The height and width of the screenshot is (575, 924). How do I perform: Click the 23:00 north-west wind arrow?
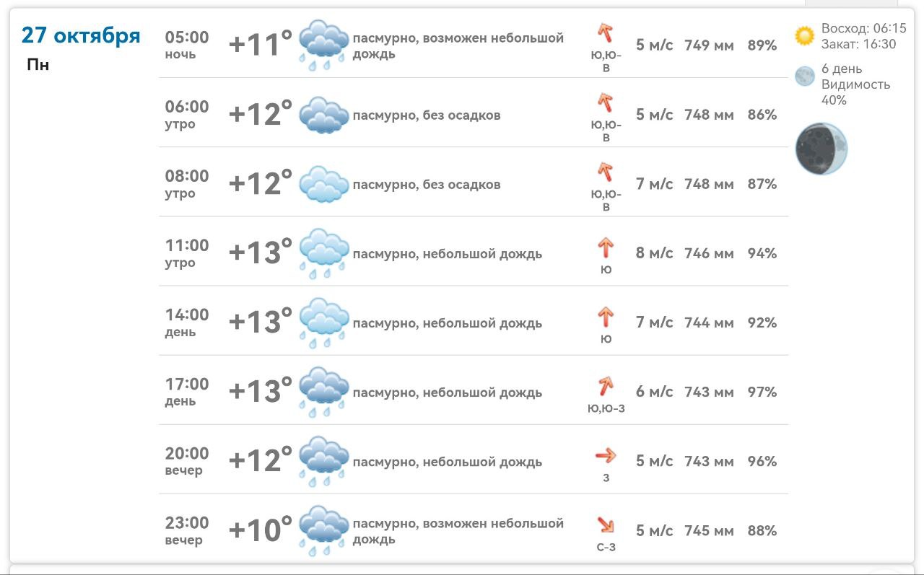[x=606, y=524]
